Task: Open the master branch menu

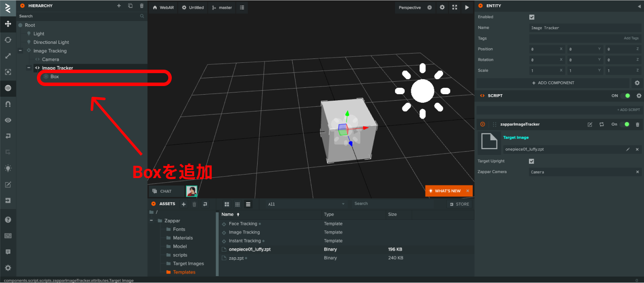Action: [222, 7]
